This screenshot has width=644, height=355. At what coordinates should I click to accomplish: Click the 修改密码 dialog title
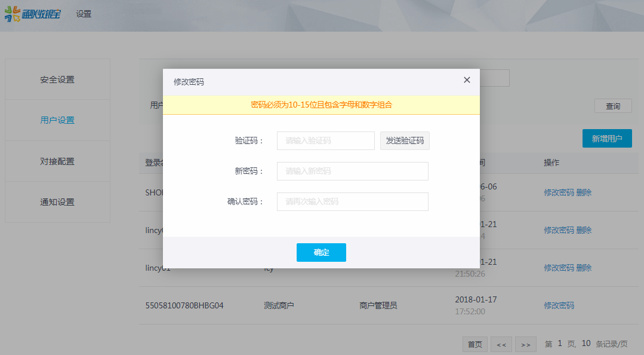click(x=189, y=82)
